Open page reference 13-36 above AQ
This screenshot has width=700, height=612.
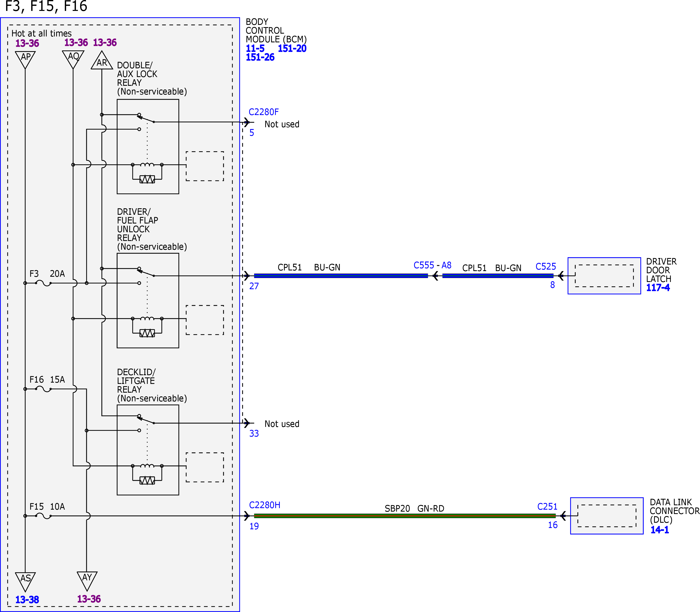click(x=76, y=43)
